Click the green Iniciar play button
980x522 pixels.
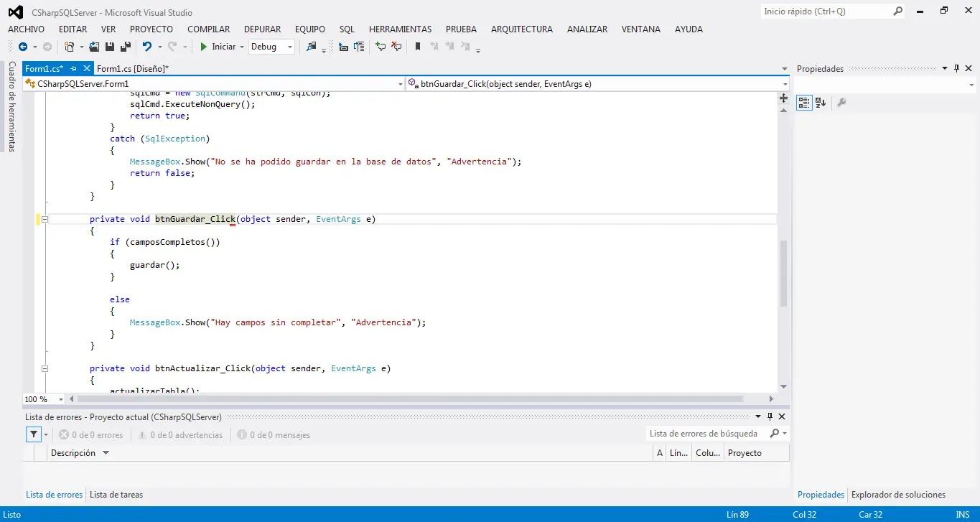click(x=204, y=47)
